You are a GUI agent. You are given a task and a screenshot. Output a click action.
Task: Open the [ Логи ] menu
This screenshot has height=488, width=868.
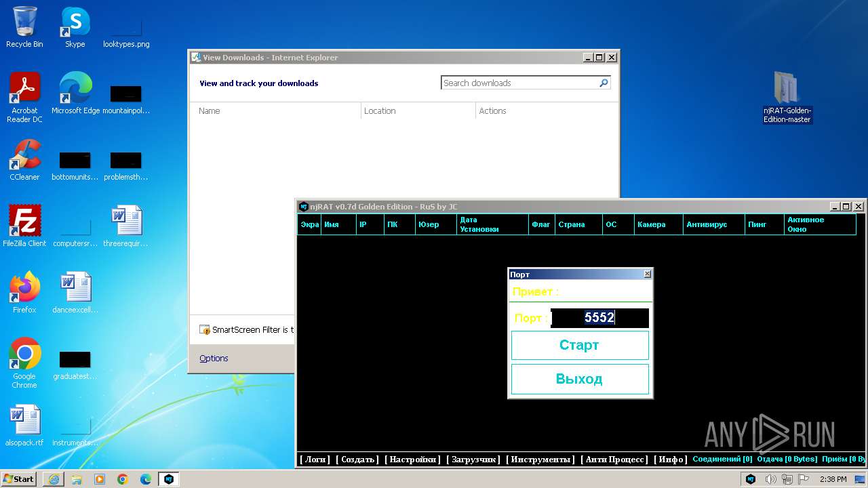click(x=315, y=460)
